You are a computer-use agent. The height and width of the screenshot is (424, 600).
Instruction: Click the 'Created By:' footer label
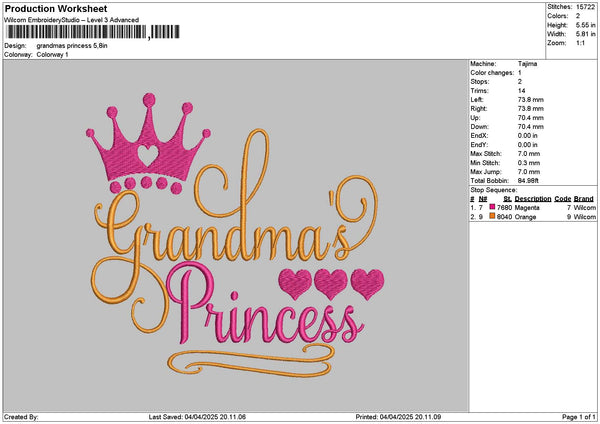(21, 417)
